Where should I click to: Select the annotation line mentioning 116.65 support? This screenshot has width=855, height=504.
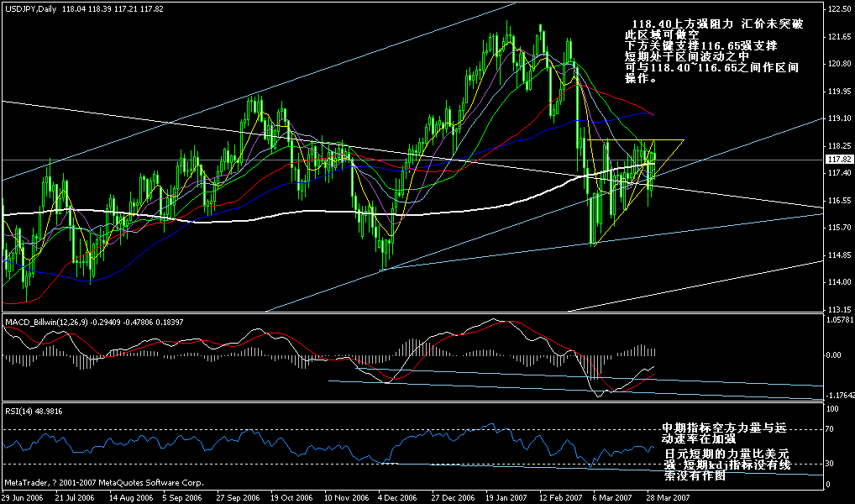(x=700, y=46)
